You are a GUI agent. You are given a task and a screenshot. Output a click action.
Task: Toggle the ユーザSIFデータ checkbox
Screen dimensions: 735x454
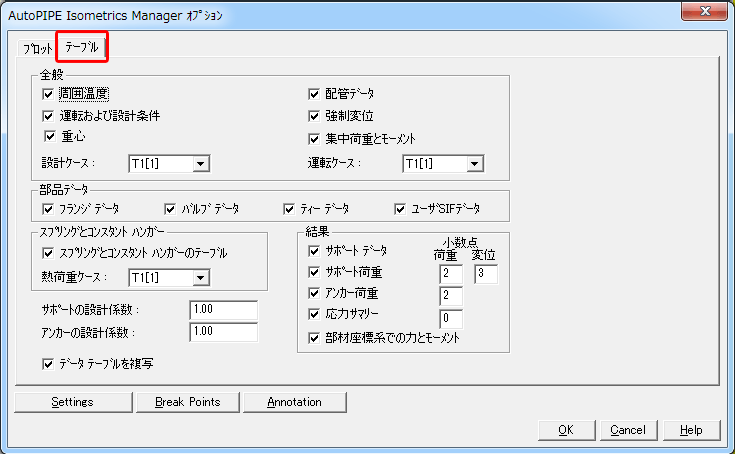tap(400, 209)
